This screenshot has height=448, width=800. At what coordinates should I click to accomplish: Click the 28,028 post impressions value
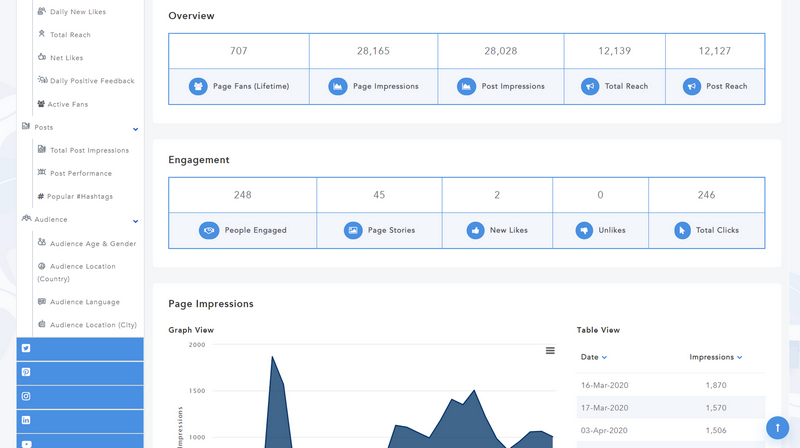coord(501,51)
